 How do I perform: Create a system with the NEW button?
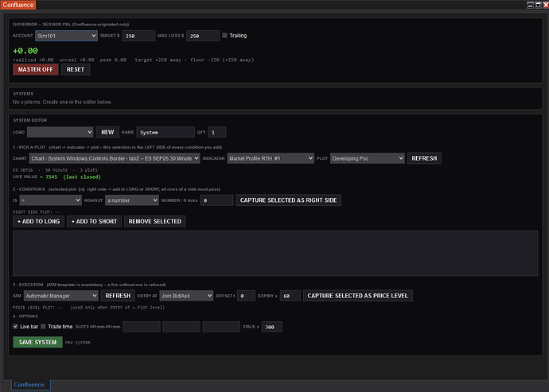point(107,132)
